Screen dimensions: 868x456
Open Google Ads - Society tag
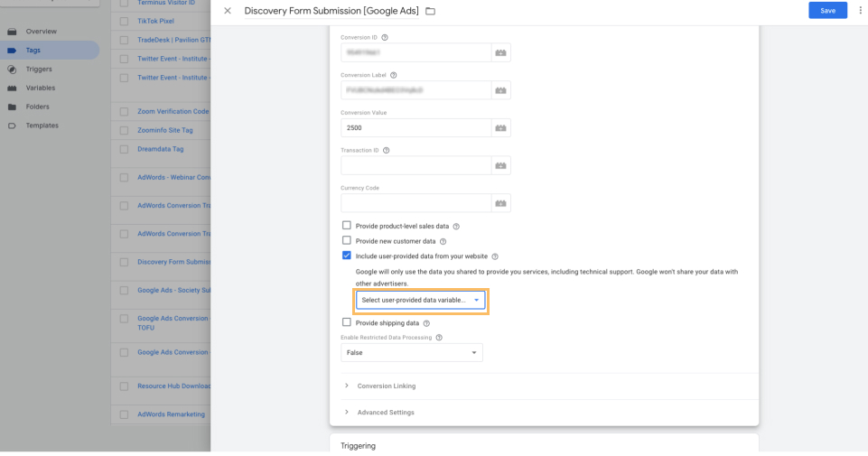(173, 291)
